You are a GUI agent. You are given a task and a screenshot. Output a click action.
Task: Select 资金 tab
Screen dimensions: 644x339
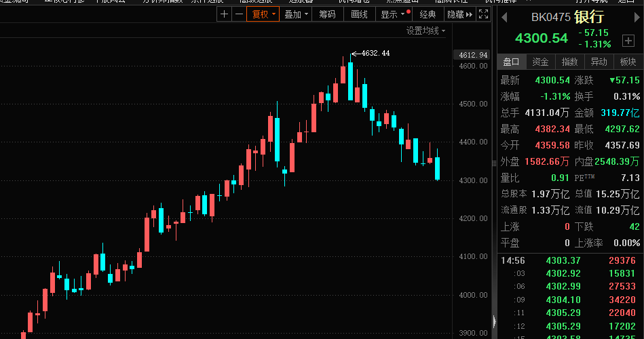tap(540, 62)
